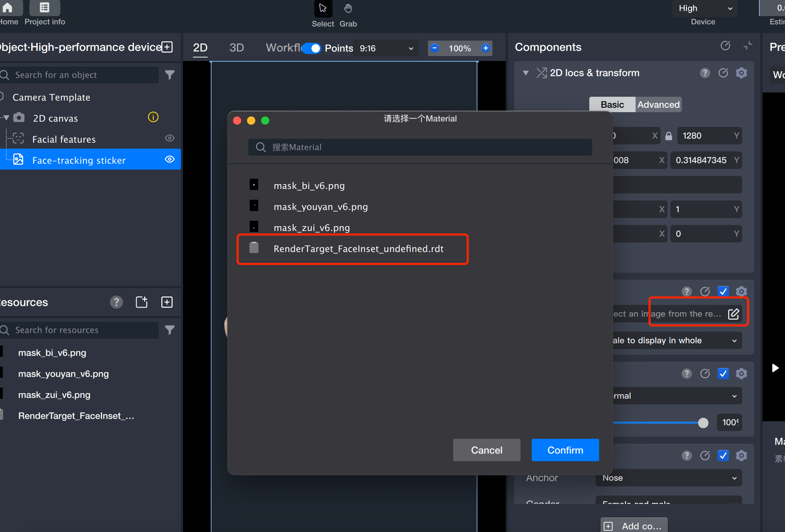
Task: Open the 9:16 aspect ratio dropdown
Action: click(x=386, y=48)
